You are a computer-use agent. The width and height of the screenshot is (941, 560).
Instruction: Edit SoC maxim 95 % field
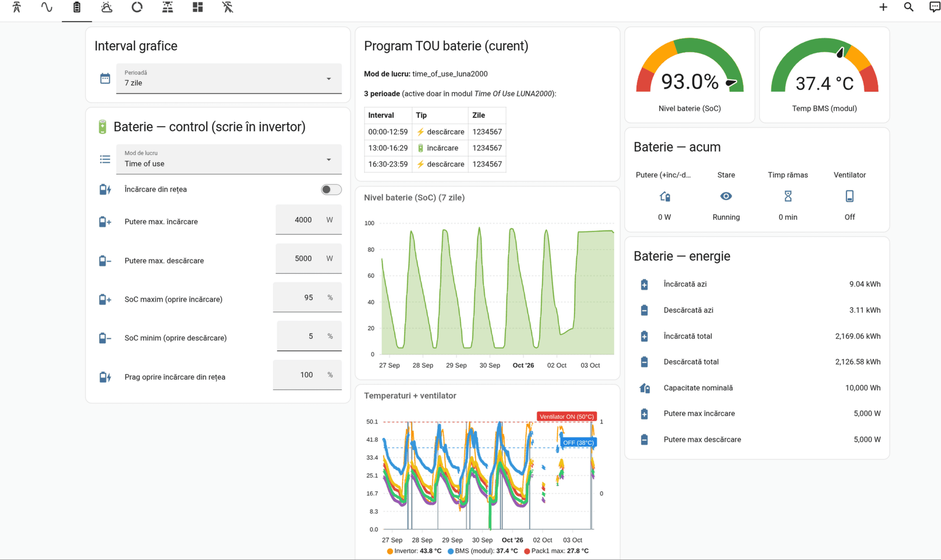point(307,298)
